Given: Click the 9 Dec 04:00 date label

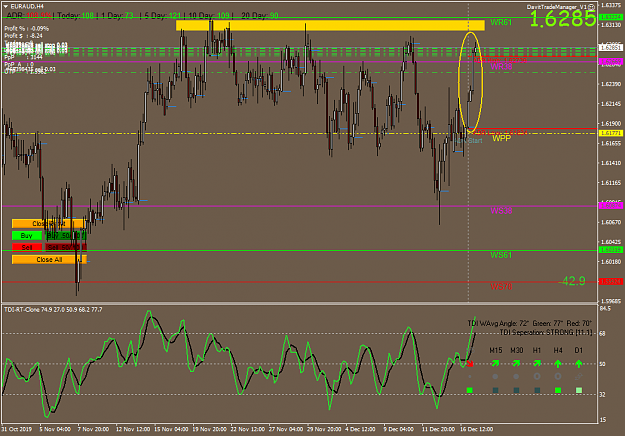Looking at the screenshot, I should tap(398, 429).
